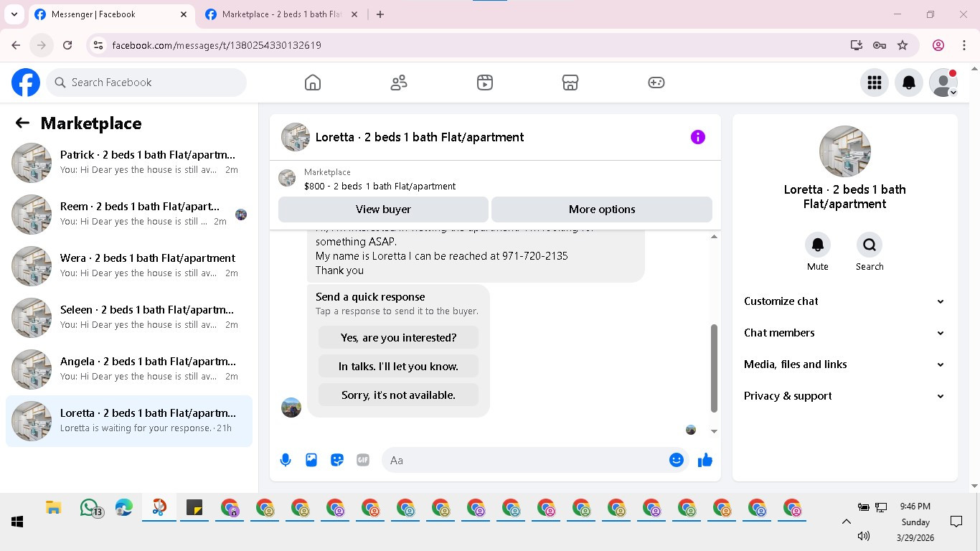This screenshot has width=980, height=551.
Task: Send quick response "Yes, are you interested?"
Action: click(x=398, y=337)
